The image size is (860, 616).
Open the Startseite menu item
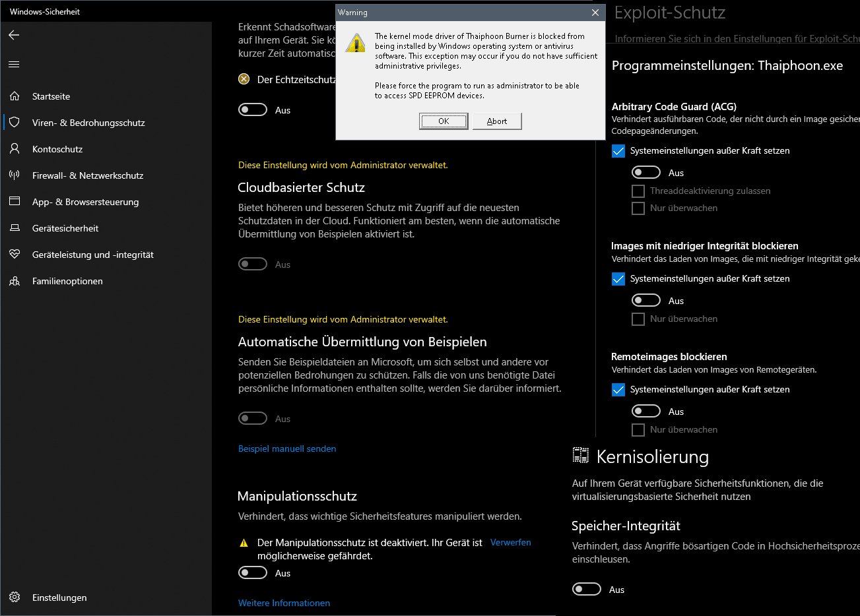pos(51,96)
